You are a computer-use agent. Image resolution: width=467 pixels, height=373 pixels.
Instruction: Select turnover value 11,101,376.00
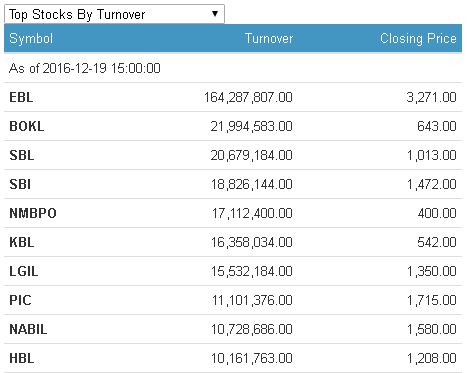pyautogui.click(x=252, y=300)
